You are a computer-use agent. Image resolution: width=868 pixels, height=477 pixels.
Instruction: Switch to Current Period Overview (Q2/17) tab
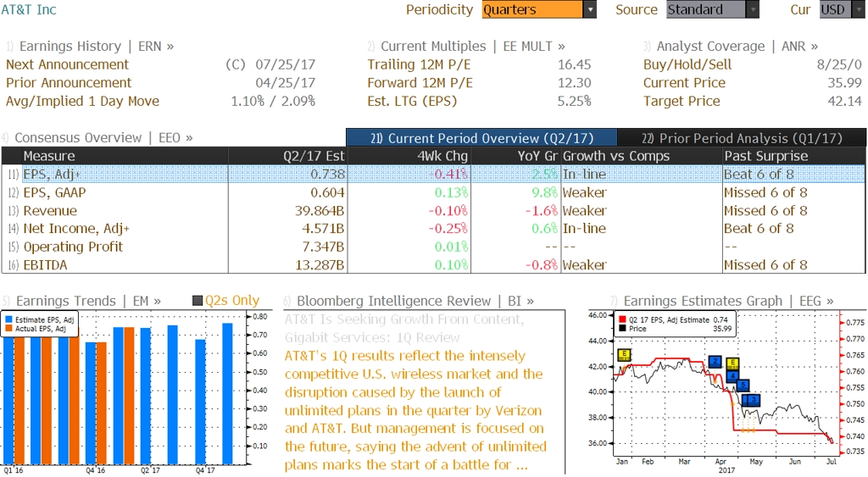coord(481,138)
